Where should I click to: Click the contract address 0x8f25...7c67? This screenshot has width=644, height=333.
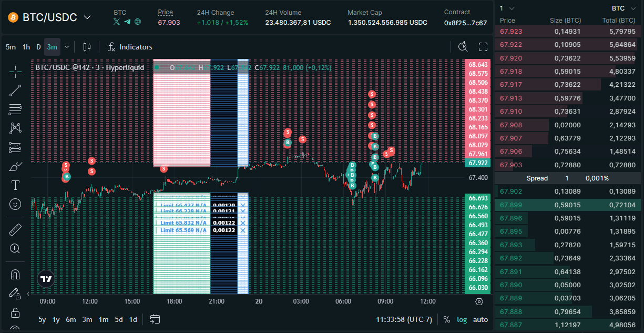[x=465, y=22]
